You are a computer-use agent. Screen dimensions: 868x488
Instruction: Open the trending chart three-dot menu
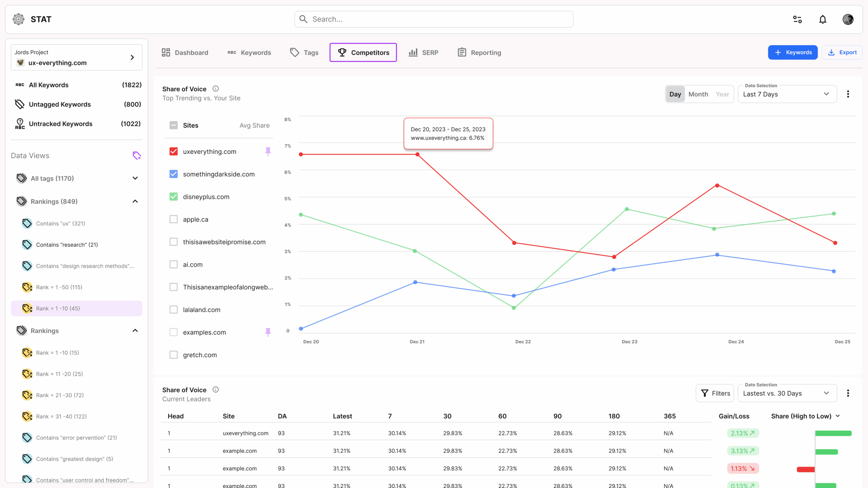[848, 94]
